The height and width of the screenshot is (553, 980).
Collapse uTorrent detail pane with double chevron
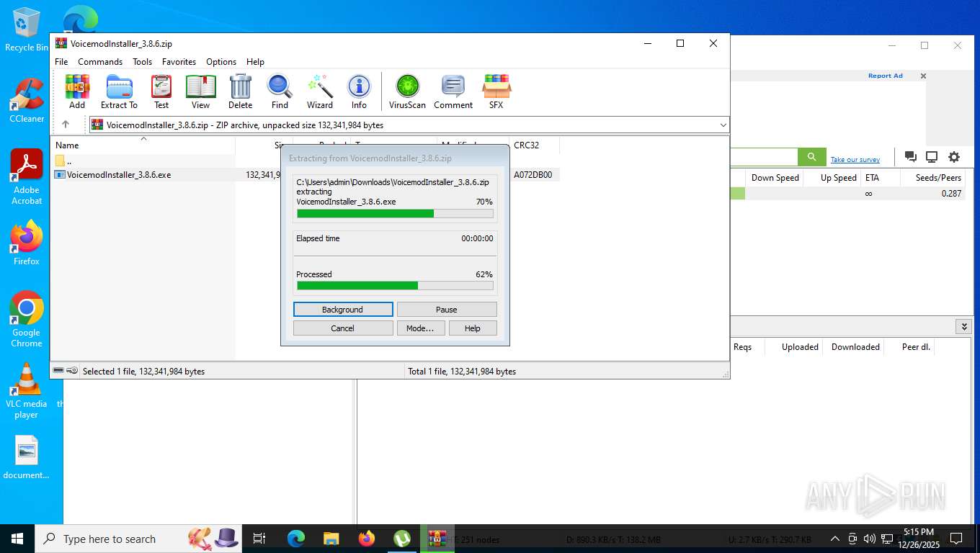click(964, 326)
